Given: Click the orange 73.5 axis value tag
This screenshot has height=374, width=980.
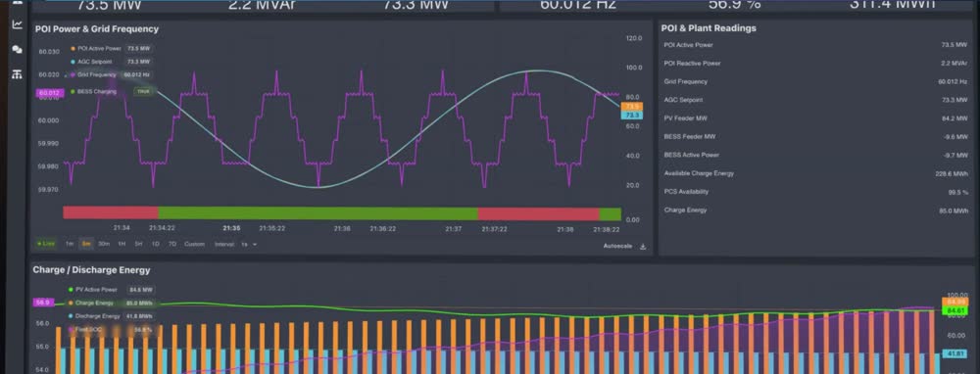Looking at the screenshot, I should click(x=632, y=107).
